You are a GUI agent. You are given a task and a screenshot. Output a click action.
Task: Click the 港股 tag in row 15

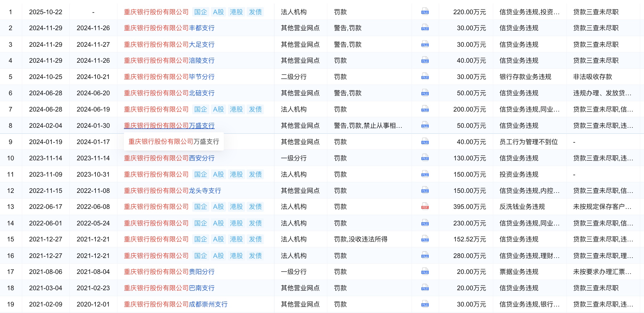(236, 239)
